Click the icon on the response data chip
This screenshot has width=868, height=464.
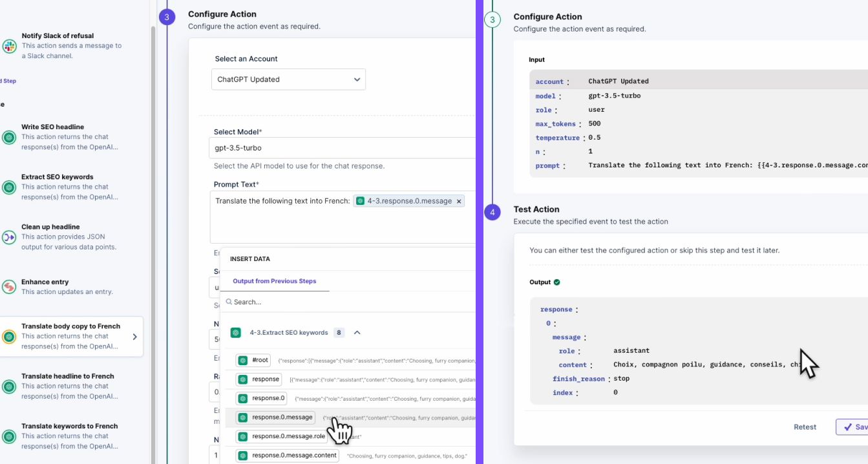[243, 379]
